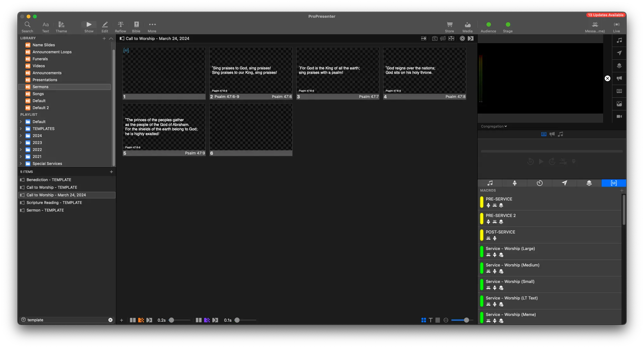Open the Media bin icon
Screen dimensions: 644x348
[x=467, y=25]
